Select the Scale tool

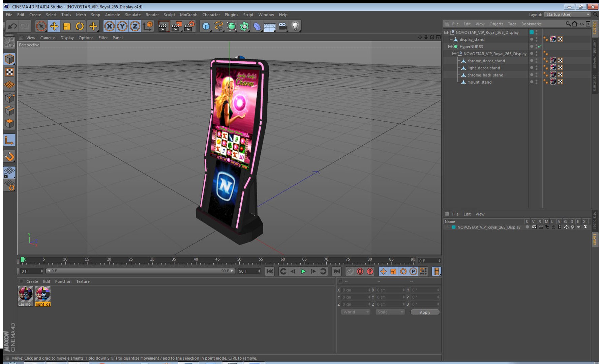67,26
